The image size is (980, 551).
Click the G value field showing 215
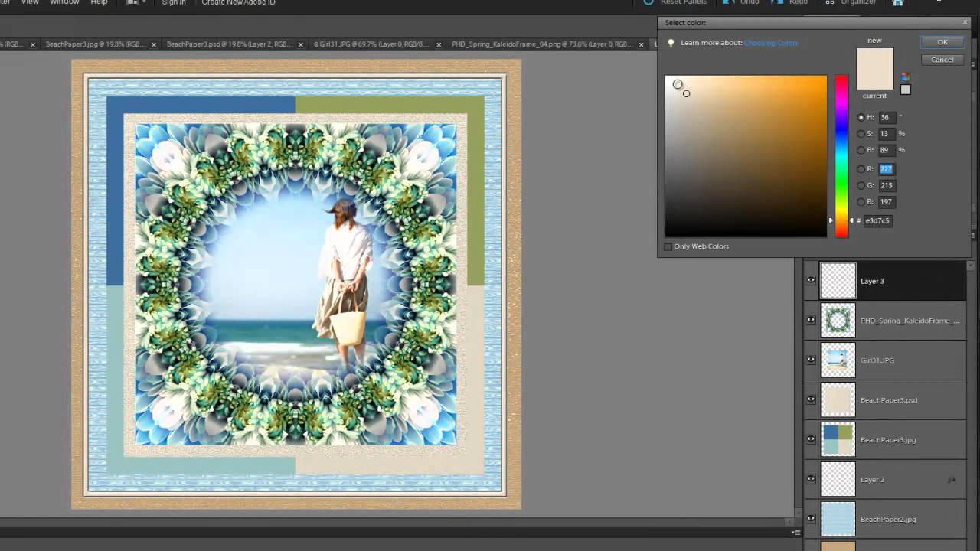click(x=887, y=185)
